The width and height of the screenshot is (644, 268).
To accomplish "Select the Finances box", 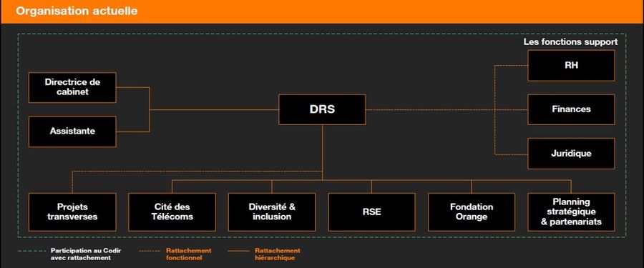I will pos(571,109).
